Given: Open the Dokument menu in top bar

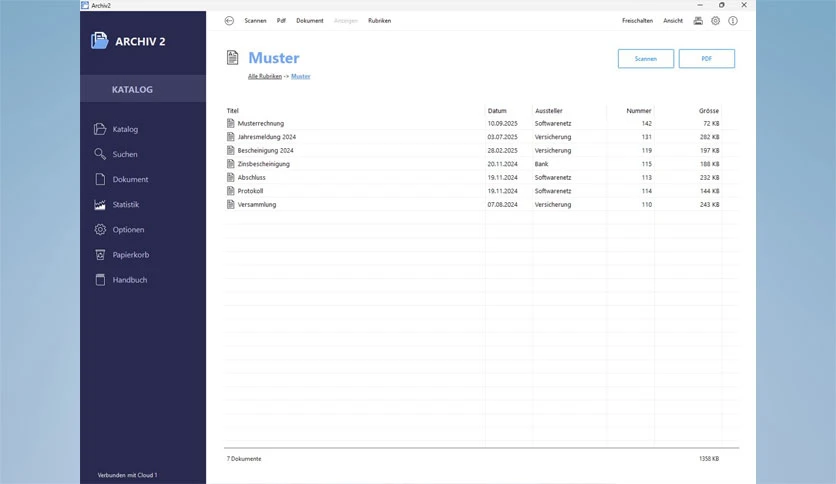Looking at the screenshot, I should coord(310,21).
